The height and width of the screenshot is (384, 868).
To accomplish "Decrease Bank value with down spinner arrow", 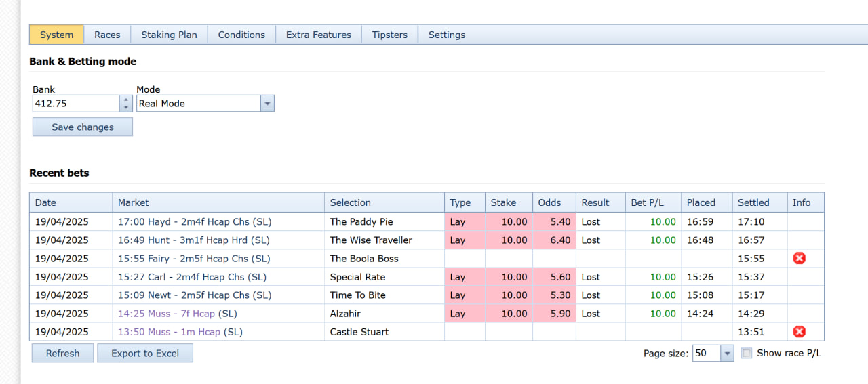I will coord(125,108).
